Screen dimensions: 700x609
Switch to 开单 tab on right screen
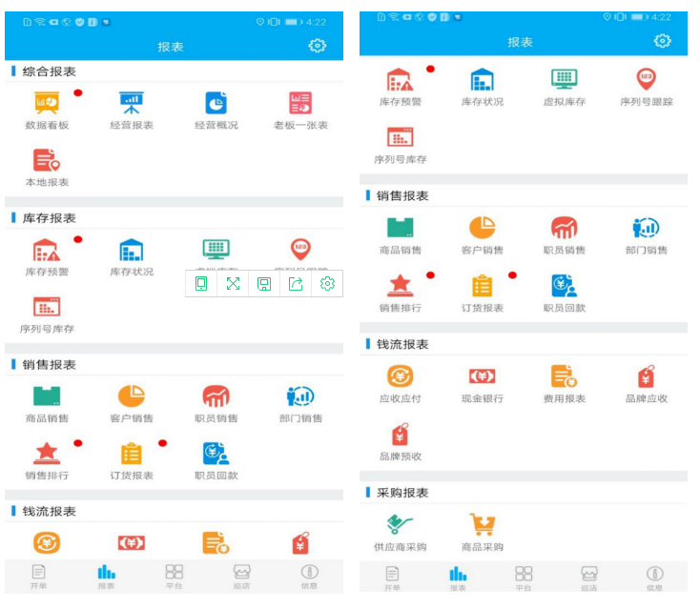pos(392,579)
